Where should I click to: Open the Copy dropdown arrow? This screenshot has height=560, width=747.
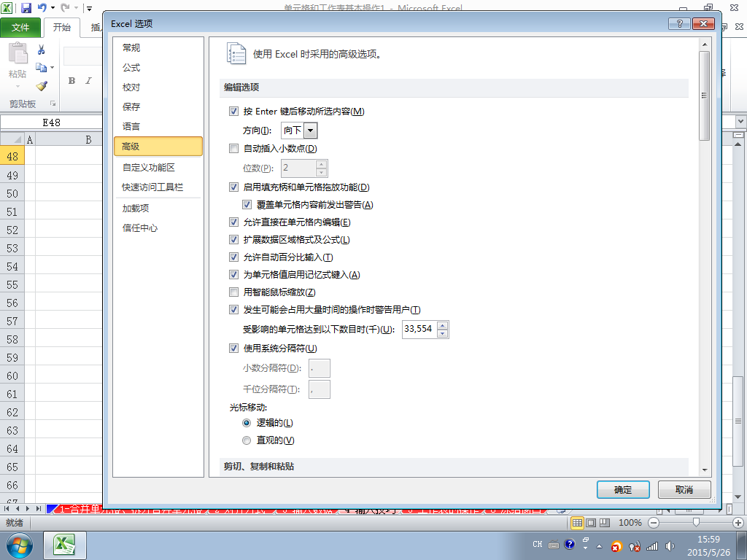tap(52, 68)
